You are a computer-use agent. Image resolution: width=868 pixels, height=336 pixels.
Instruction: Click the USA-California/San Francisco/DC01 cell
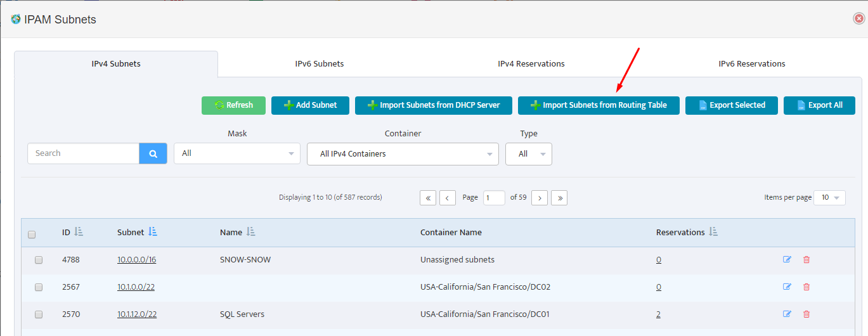(485, 314)
